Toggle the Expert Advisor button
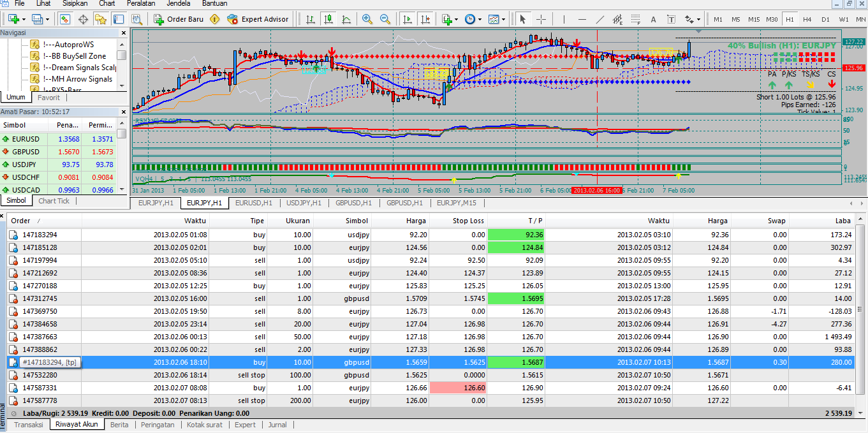Screen dimensions: 868x433 click(258, 19)
